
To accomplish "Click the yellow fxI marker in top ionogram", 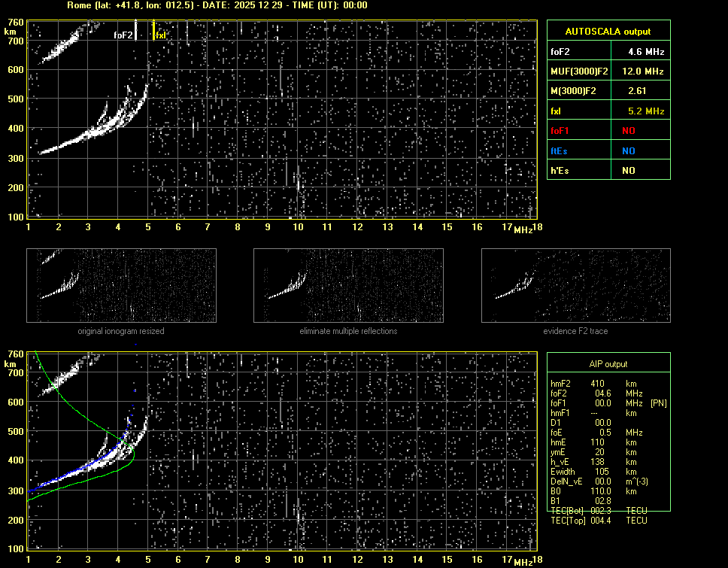I will (154, 32).
